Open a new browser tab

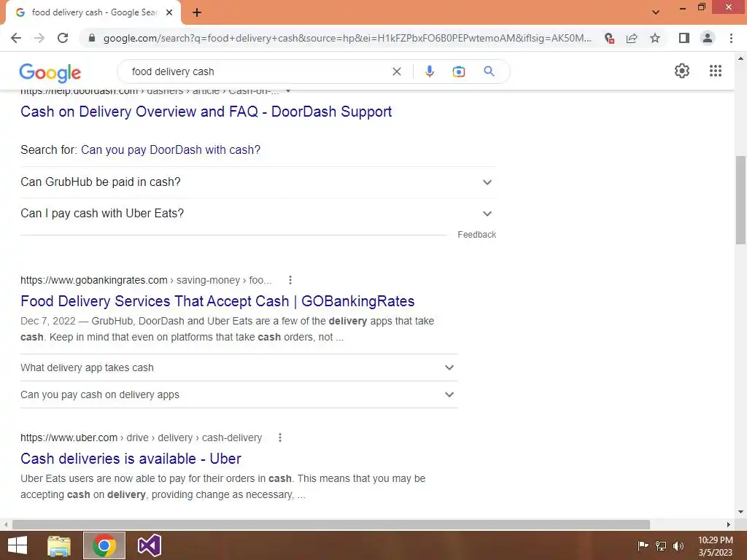[197, 12]
